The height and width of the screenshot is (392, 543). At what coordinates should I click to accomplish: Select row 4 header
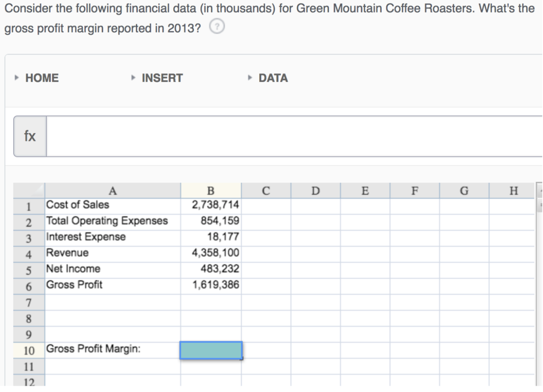29,255
